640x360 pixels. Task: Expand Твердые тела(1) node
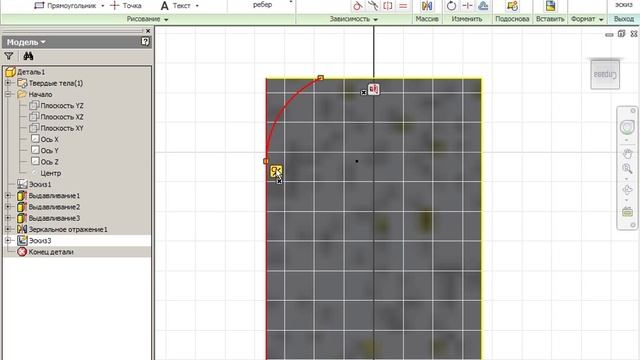point(8,83)
